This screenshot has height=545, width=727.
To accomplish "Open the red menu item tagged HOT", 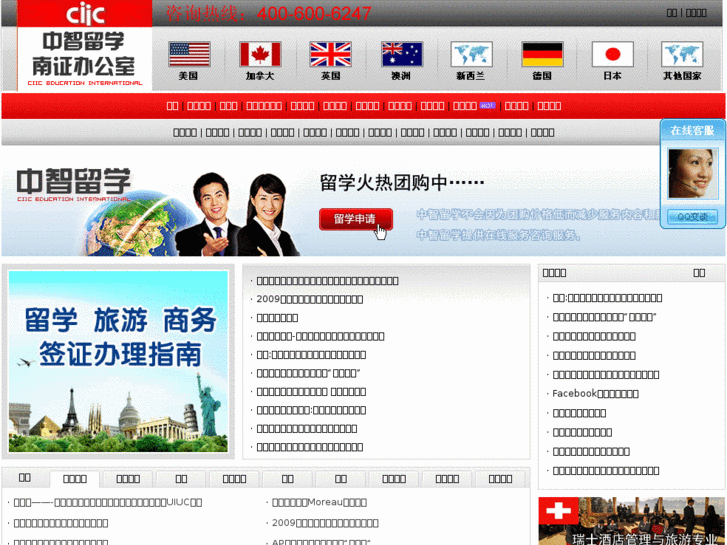I will 465,106.
